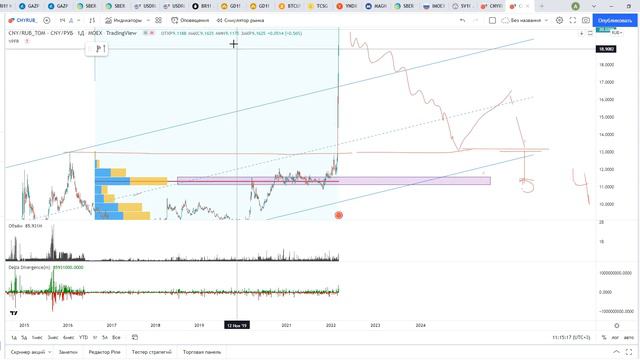Open the go-to-date calendar icon
Image resolution: width=640 pixels, height=360 pixels.
click(x=135, y=338)
